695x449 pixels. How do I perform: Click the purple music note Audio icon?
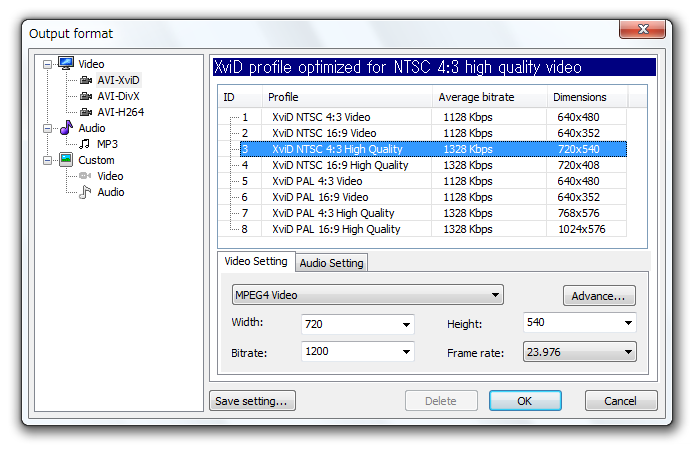pos(66,128)
